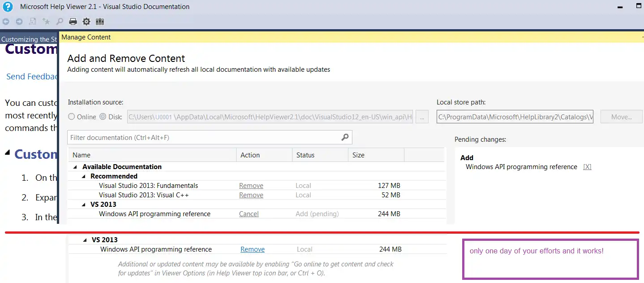
Task: Click the Local status of Visual C++ row
Action: [x=303, y=195]
